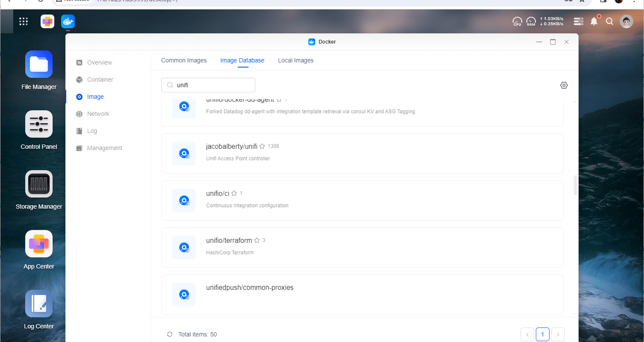Click the unifiedpush/common-proxies image icon
Image resolution: width=644 pixels, height=342 pixels.
coord(184,295)
